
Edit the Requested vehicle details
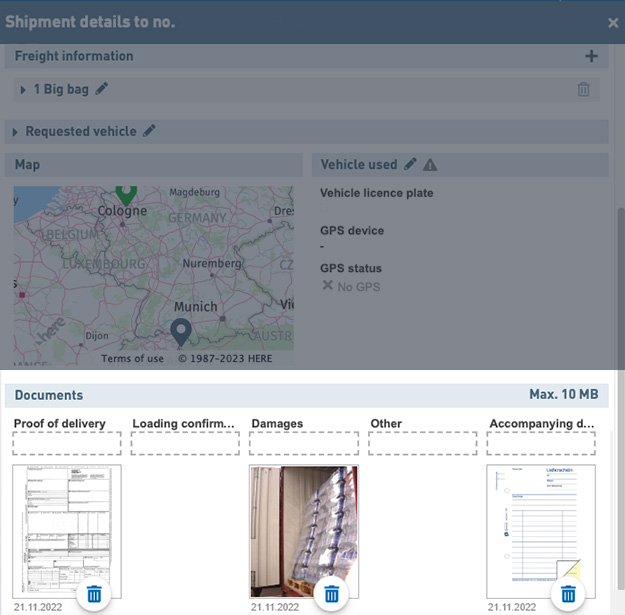tap(149, 131)
